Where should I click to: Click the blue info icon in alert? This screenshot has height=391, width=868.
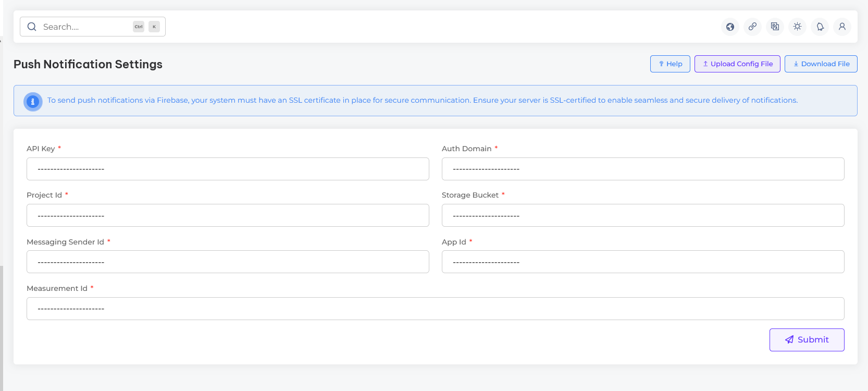click(33, 101)
